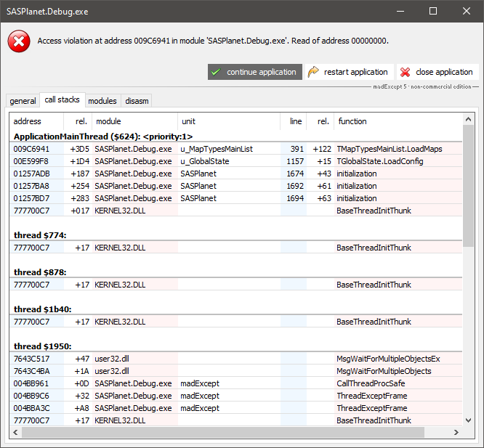The image size is (484, 448).
Task: Click line number 1157
Action: click(295, 161)
